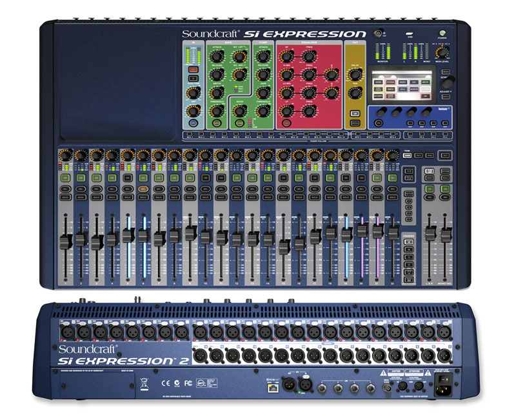
Task: Toggle the LR button in the OUT section
Action: click(355, 114)
